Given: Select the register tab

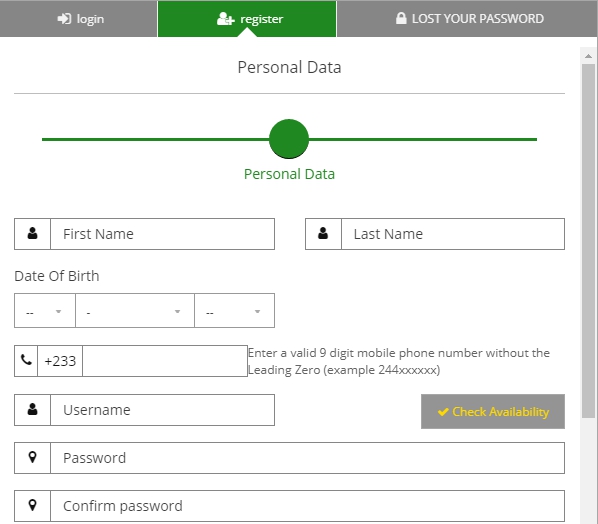Looking at the screenshot, I should coord(247,19).
